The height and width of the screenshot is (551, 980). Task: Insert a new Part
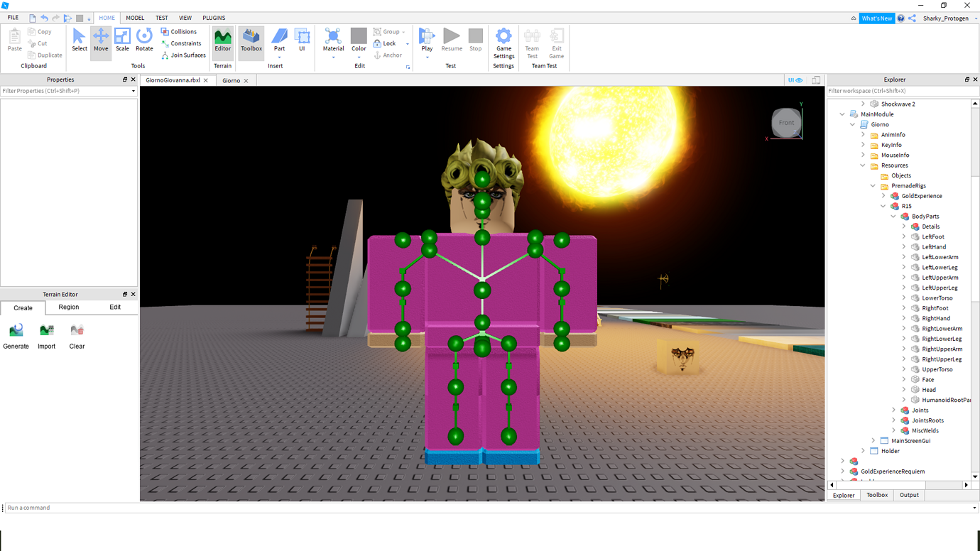tap(279, 40)
